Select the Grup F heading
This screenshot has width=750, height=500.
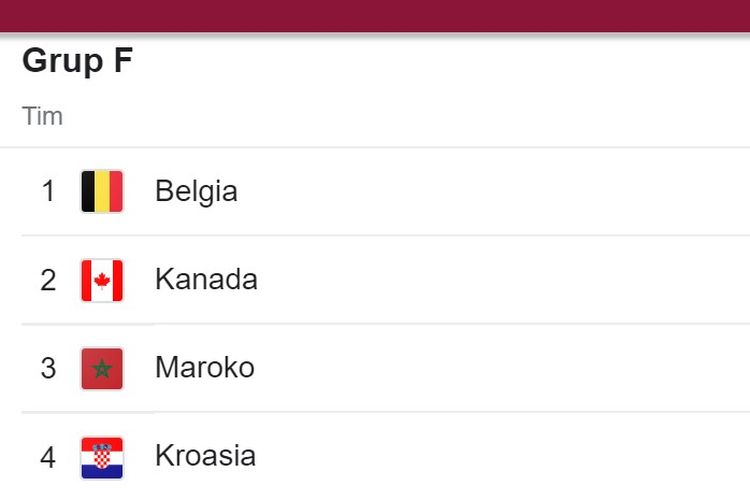click(x=77, y=61)
